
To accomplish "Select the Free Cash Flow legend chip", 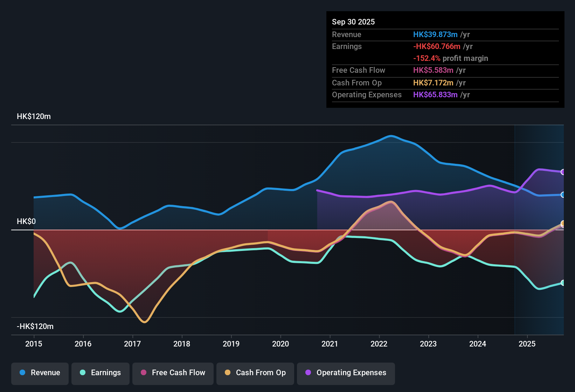I will [x=173, y=373].
